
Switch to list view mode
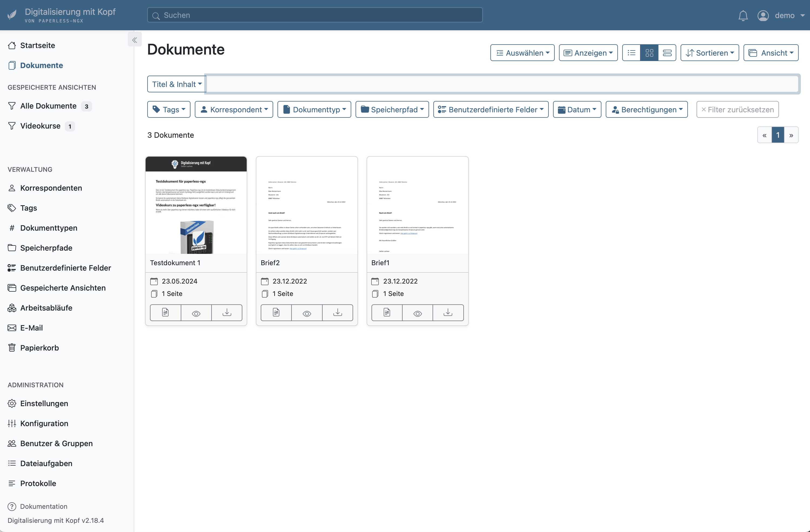click(x=631, y=53)
